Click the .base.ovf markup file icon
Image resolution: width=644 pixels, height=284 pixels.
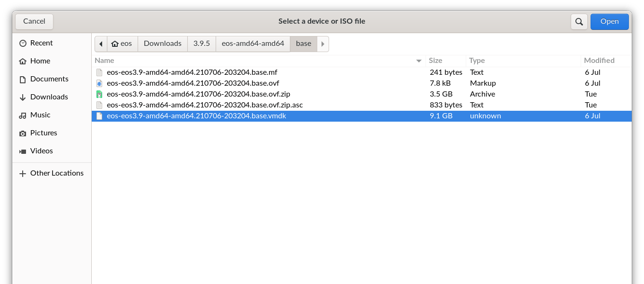click(99, 83)
